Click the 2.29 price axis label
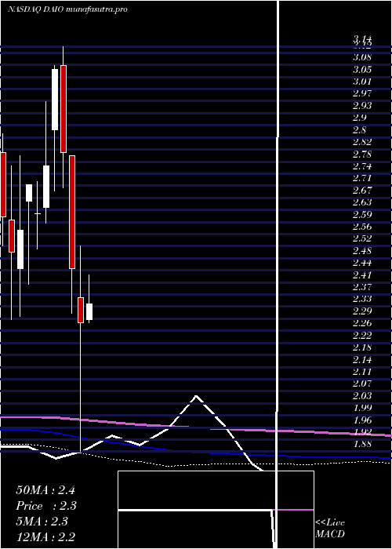The width and height of the screenshot is (392, 549). [362, 311]
